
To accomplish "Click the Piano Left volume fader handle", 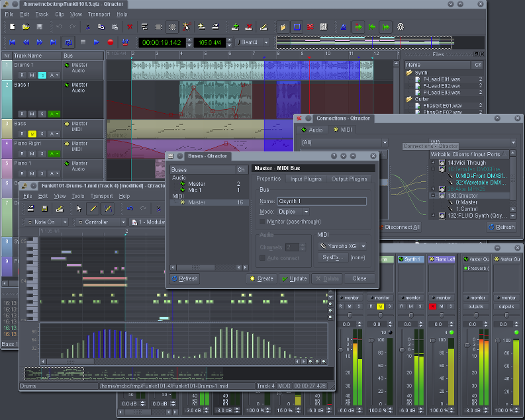I will click(x=432, y=341).
